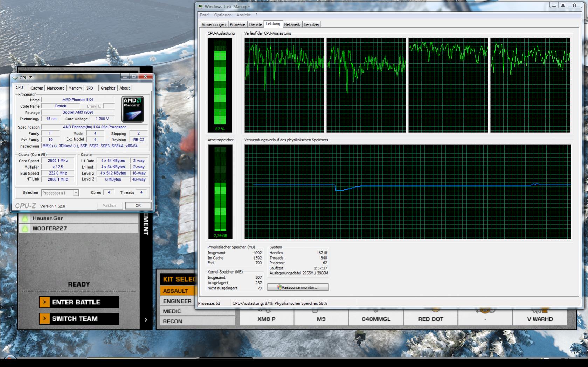Click the Name field 'AMD Phenom II X4'
The width and height of the screenshot is (588, 367).
click(78, 100)
